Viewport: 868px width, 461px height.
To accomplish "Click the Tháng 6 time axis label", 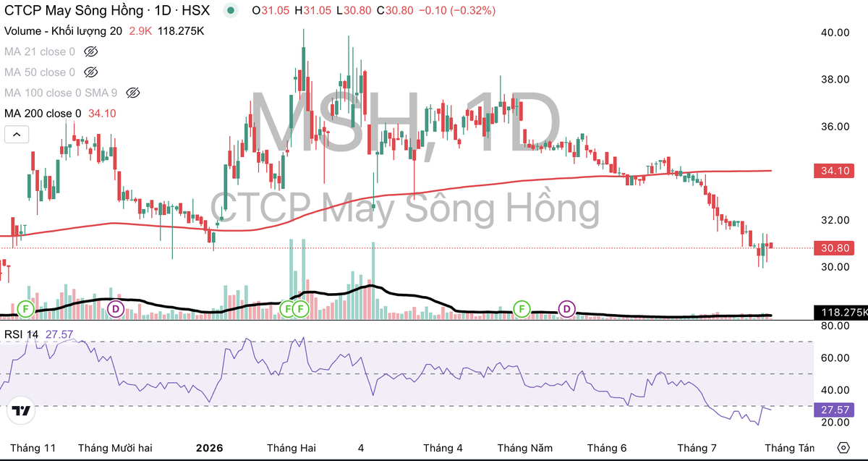I will 607,447.
